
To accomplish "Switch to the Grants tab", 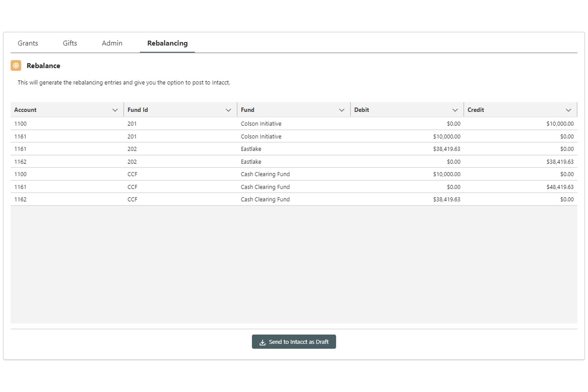I will [x=28, y=43].
